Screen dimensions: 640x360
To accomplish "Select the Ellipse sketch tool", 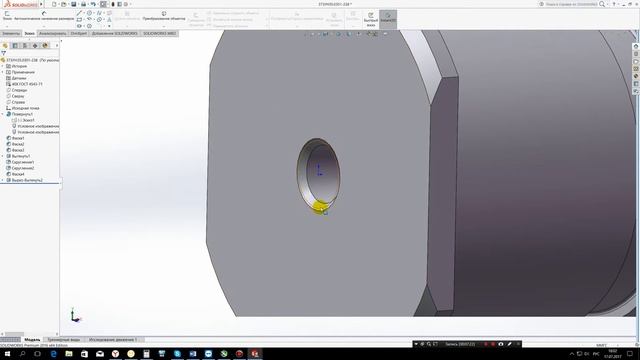I will 99,19.
